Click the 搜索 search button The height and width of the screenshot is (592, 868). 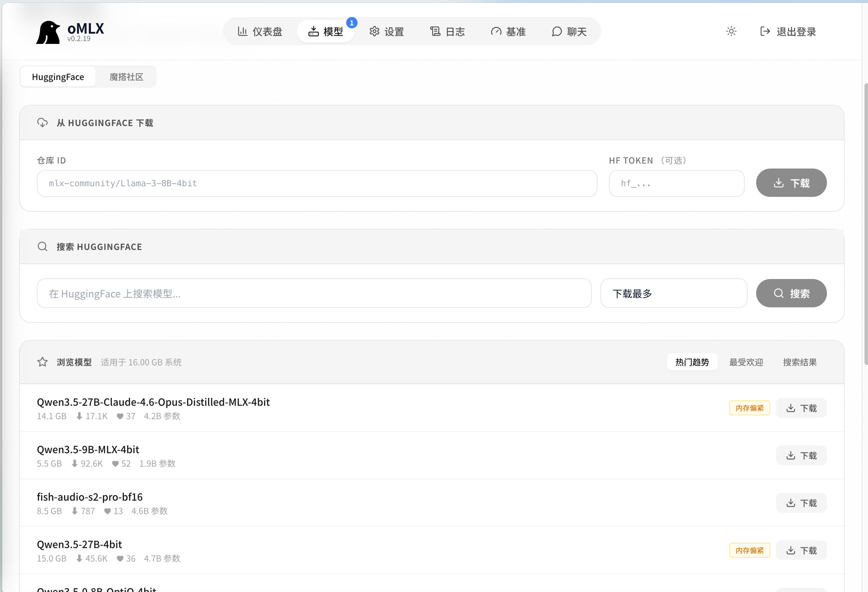pyautogui.click(x=791, y=294)
